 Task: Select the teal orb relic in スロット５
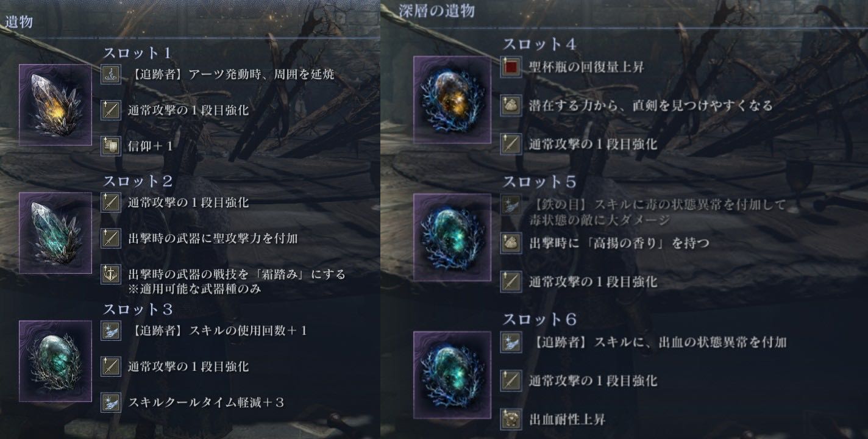click(452, 237)
